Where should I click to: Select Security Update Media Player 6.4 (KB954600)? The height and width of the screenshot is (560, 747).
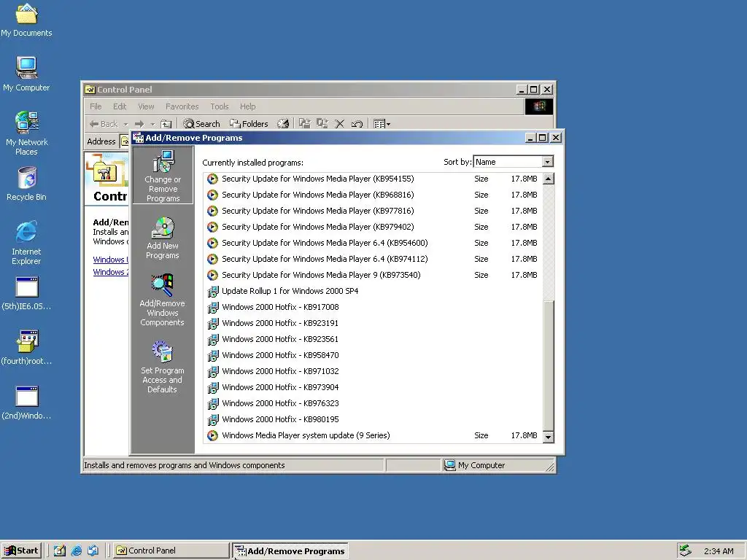coord(373,243)
